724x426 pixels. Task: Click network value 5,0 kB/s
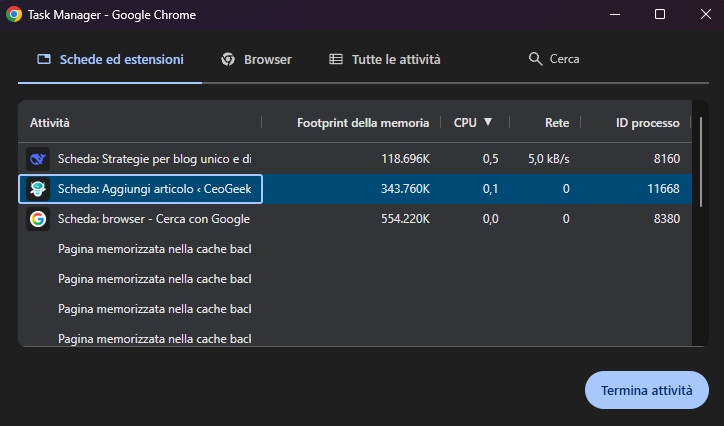(549, 159)
